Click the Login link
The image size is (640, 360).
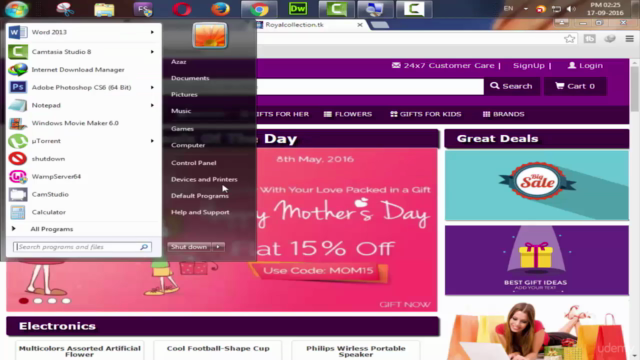[585, 66]
